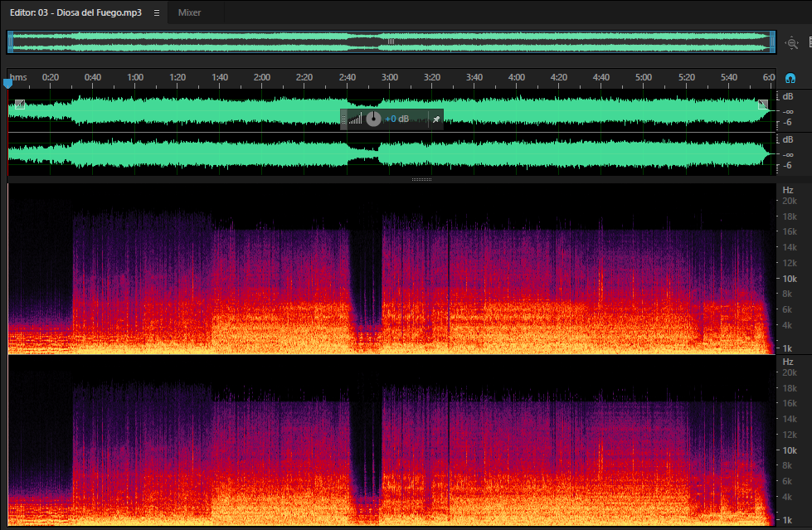This screenshot has width=812, height=530.
Task: Grab the HUD drag grip handle
Action: click(x=344, y=119)
